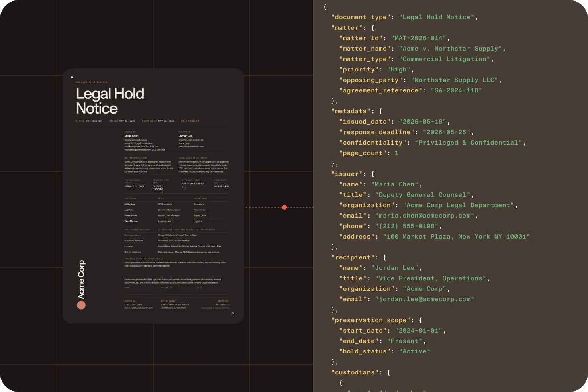Click "Vice President, Operations" value in JSON
The height and width of the screenshot is (392, 588).
[431, 278]
